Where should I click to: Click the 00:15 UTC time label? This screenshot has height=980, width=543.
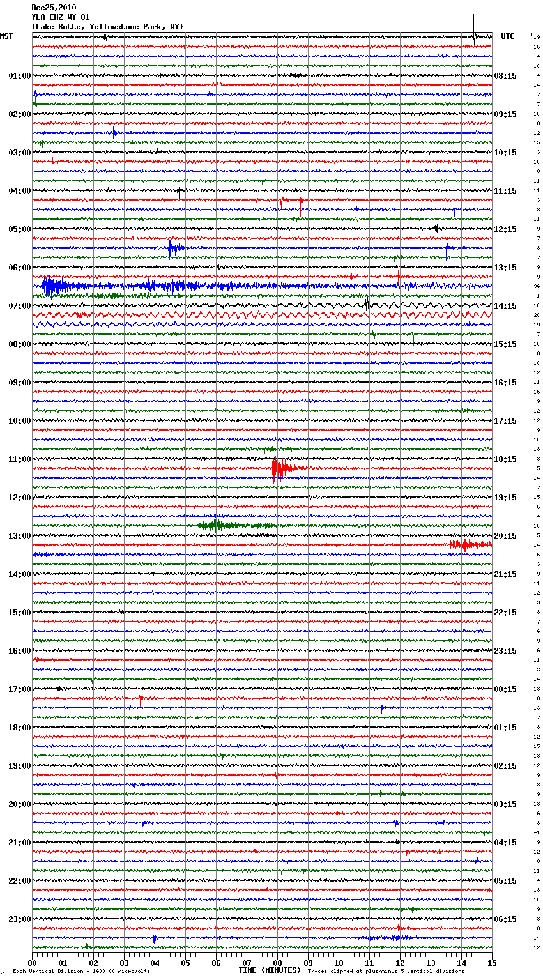[505, 689]
